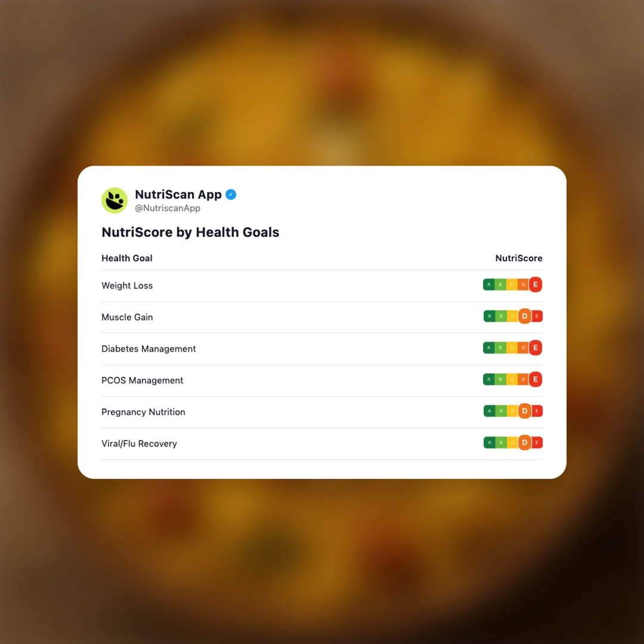
Task: Click the highlighted E grade for Weight Loss
Action: (535, 285)
